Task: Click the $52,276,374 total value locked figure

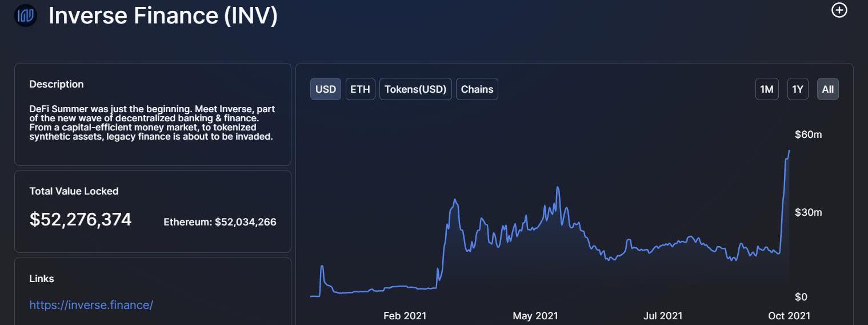Action: (81, 219)
